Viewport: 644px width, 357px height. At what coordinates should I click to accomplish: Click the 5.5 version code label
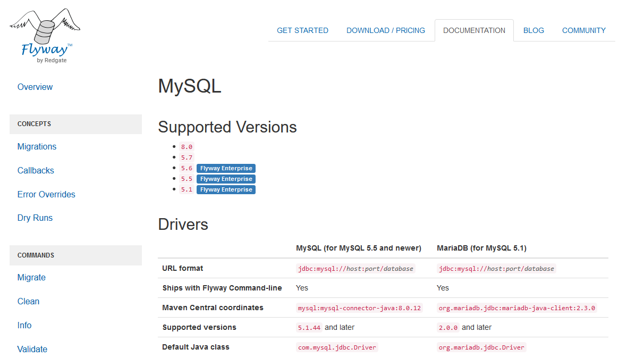187,179
